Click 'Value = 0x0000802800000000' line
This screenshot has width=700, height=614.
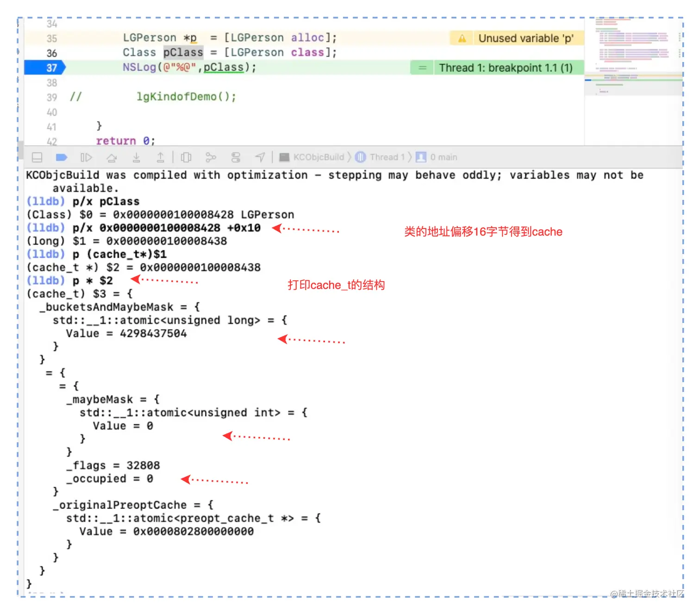[167, 531]
